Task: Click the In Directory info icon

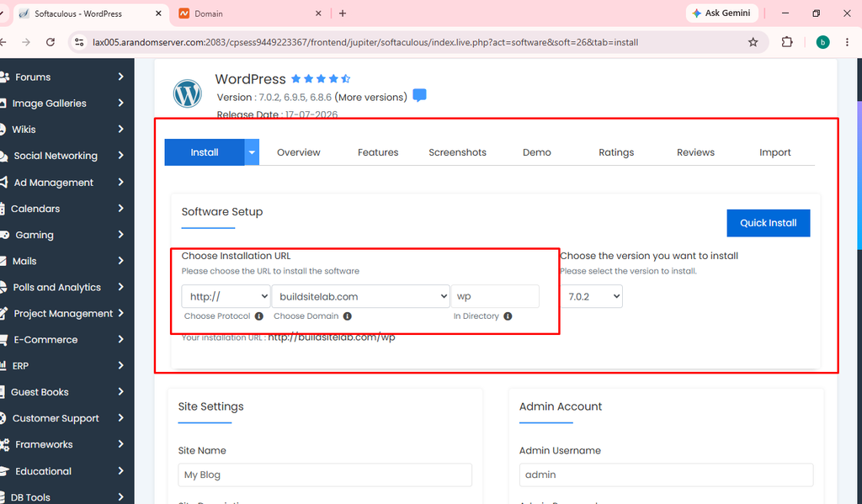Action: [x=508, y=316]
